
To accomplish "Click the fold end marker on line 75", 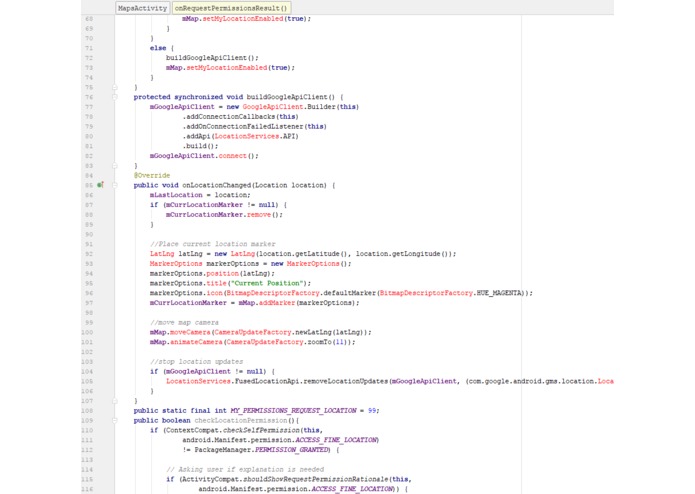I will pyautogui.click(x=115, y=87).
